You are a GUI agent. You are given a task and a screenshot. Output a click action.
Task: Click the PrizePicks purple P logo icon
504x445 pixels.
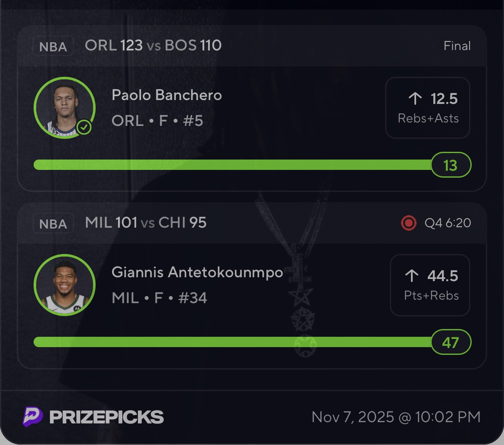tap(33, 417)
